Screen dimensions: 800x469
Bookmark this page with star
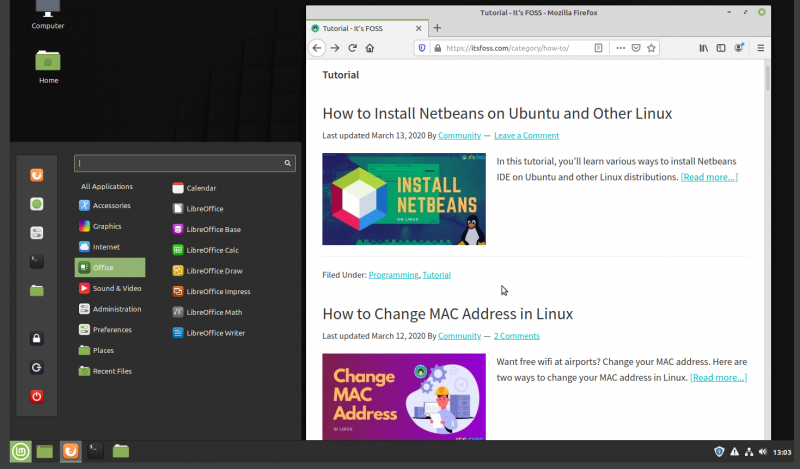click(651, 48)
